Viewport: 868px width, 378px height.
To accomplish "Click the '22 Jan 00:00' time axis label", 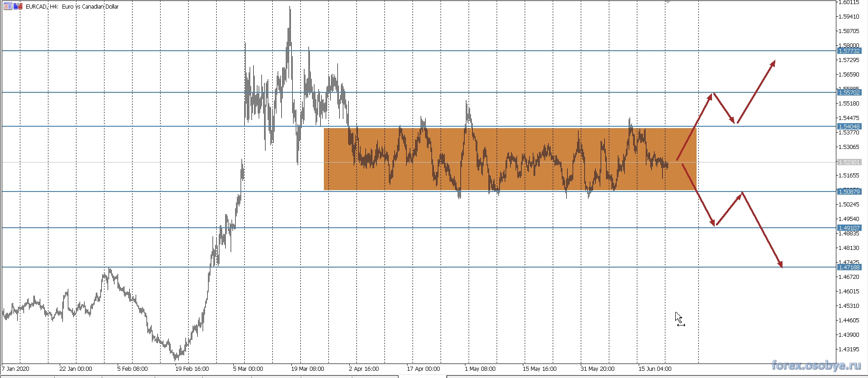I will coord(76,369).
